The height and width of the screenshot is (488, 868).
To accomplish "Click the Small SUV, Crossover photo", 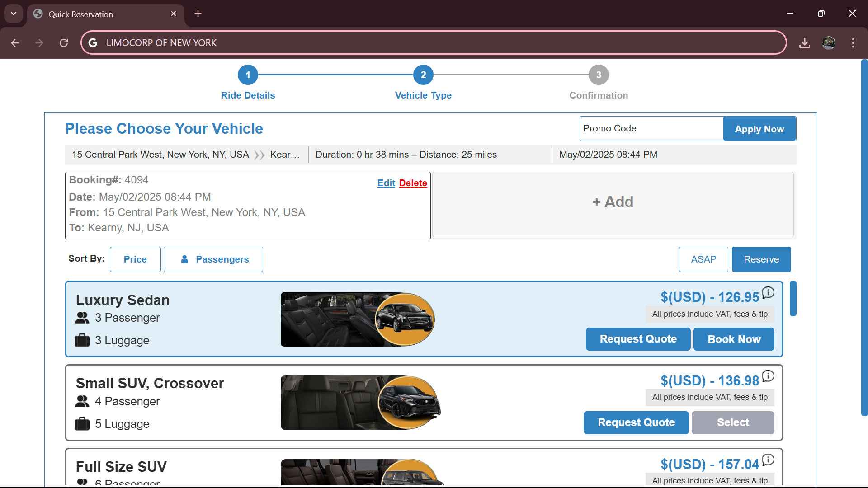I will [361, 403].
